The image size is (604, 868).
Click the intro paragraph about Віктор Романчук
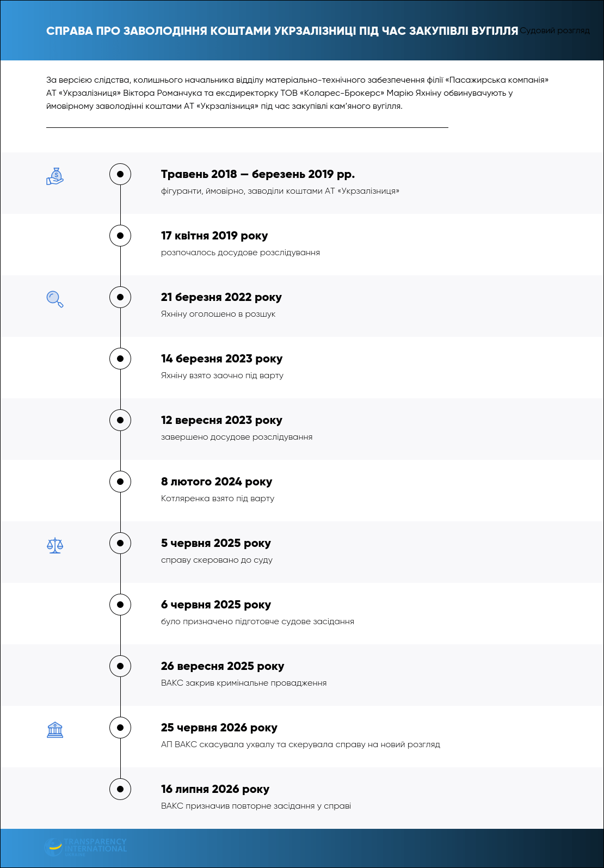[x=297, y=93]
